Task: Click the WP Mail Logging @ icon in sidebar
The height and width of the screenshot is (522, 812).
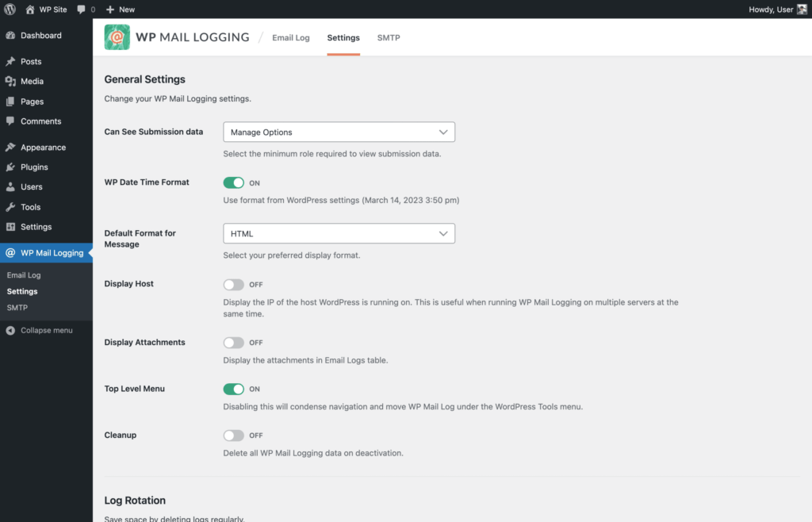Action: point(12,252)
